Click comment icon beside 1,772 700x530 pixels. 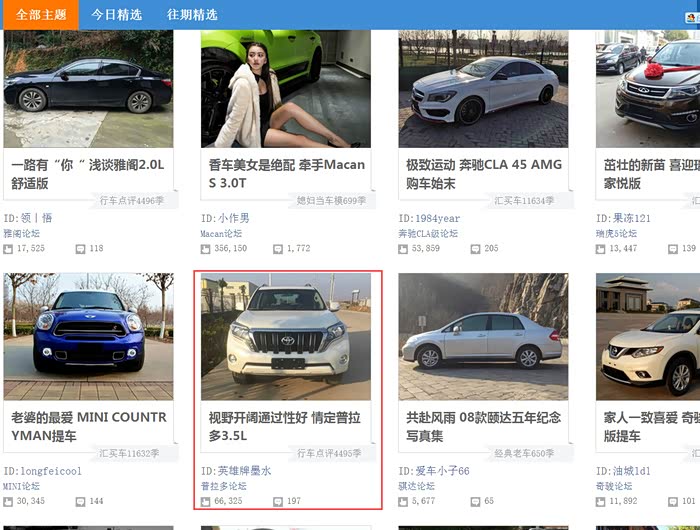278,249
